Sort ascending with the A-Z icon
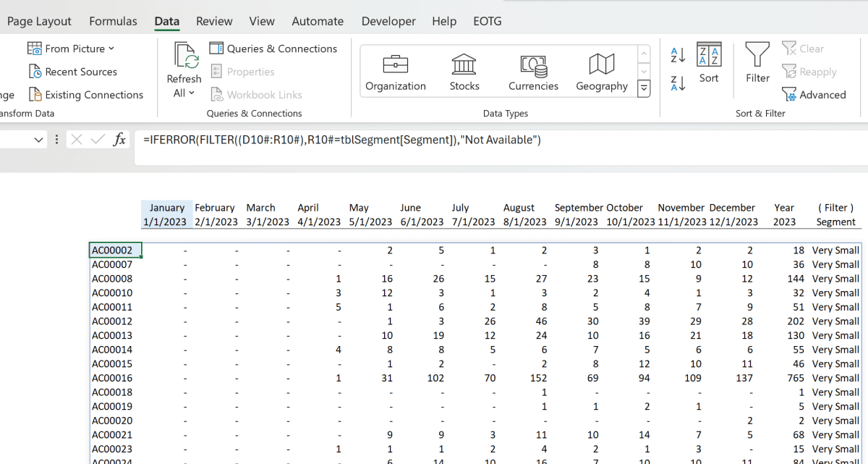 coord(678,54)
